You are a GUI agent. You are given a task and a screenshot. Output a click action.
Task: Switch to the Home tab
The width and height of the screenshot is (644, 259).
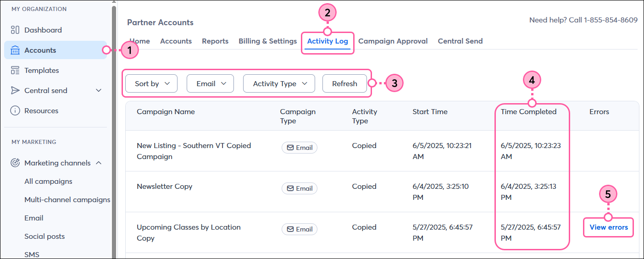[139, 41]
